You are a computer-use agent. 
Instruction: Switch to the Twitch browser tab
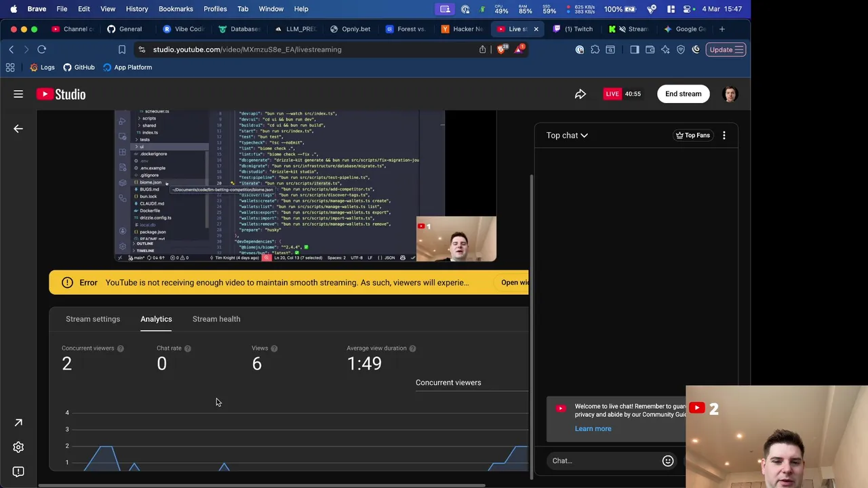573,29
